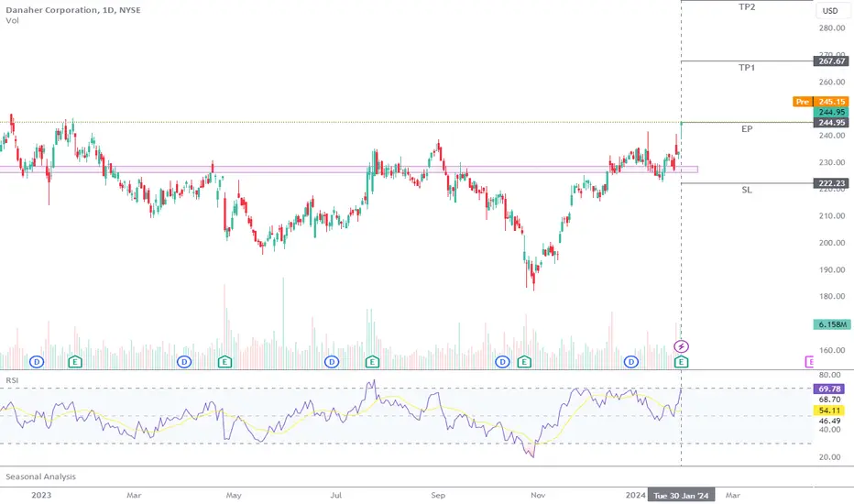Select the Vol indicator label
Screen dimensions: 854x504
12,21
